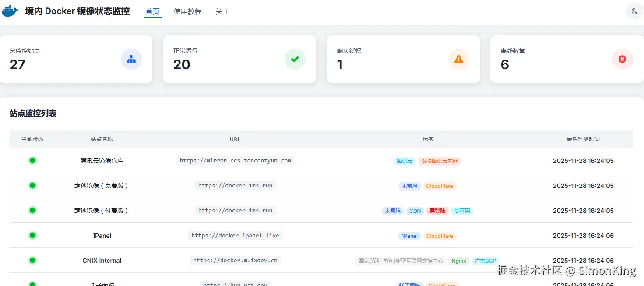The image size is (644, 286).
Task: Click the total monitored sites network icon
Action: [131, 59]
